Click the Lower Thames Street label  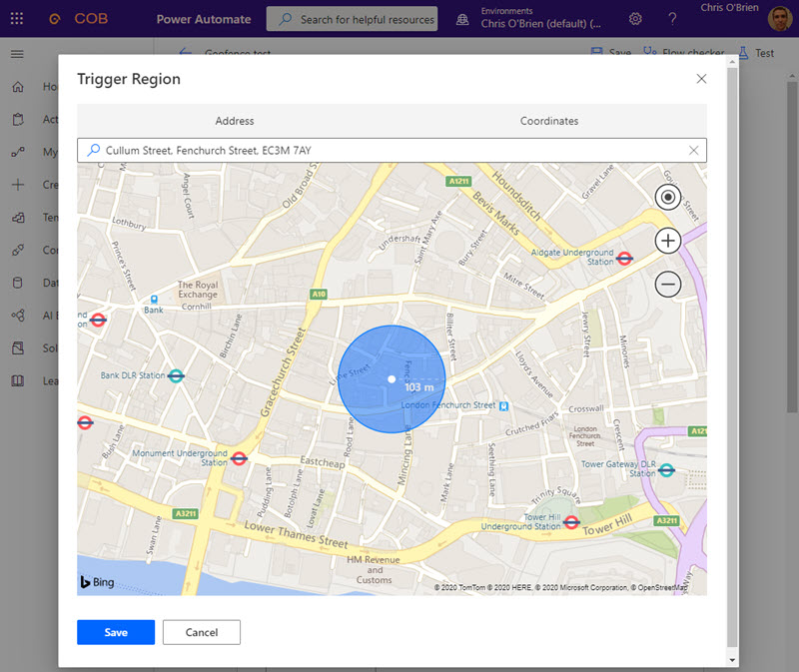click(x=296, y=534)
